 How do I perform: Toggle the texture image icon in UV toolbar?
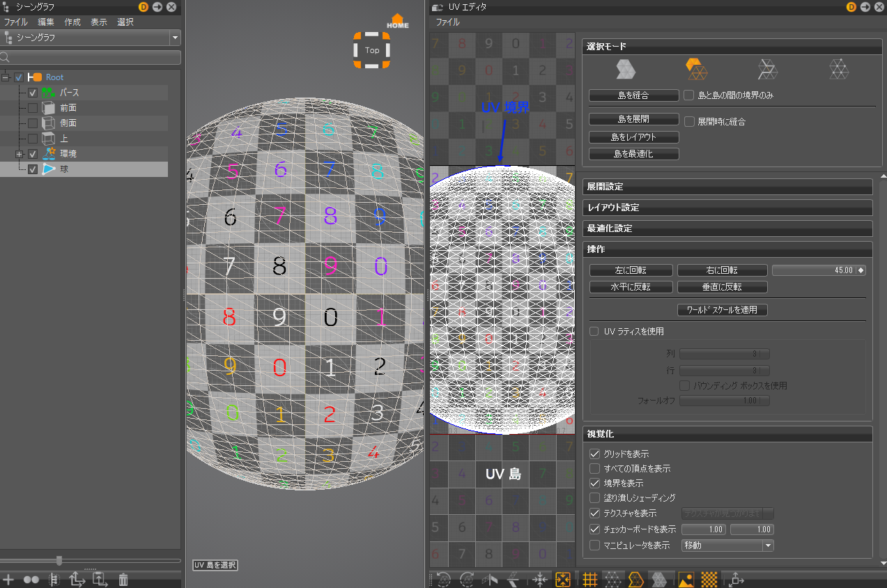[x=686, y=578]
